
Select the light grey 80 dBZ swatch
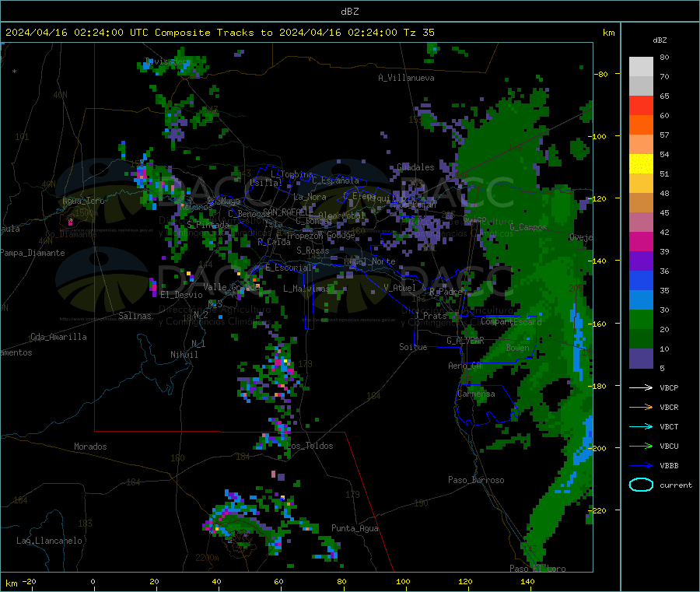641,67
